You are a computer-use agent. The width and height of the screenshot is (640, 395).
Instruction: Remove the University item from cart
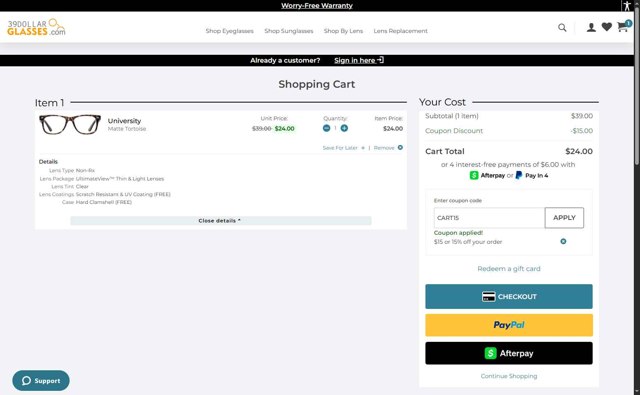point(388,148)
